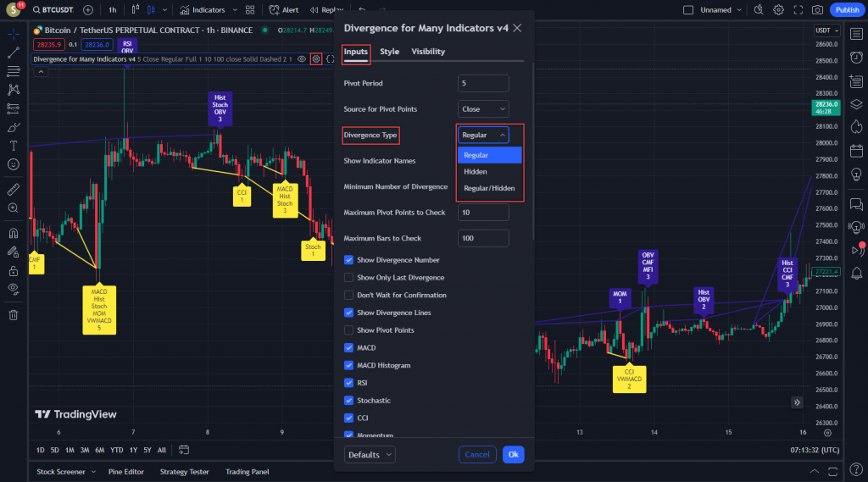This screenshot has height=482, width=868.
Task: Choose Regular option in list
Action: click(x=489, y=155)
